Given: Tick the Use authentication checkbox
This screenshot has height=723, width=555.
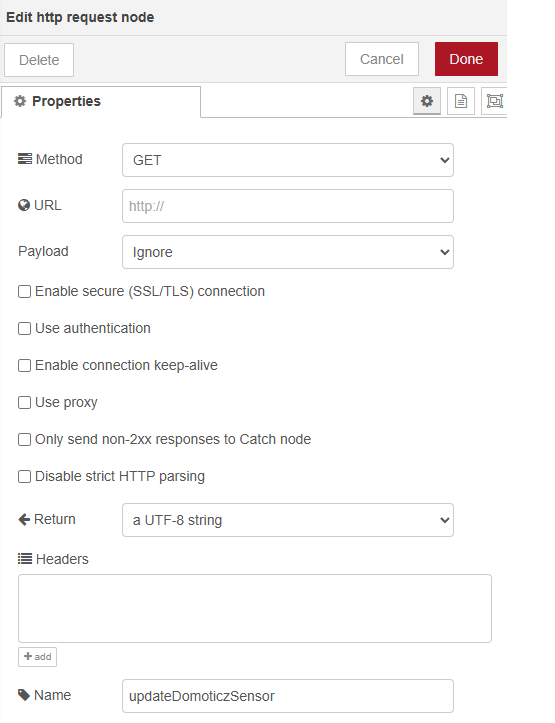Looking at the screenshot, I should [x=24, y=328].
